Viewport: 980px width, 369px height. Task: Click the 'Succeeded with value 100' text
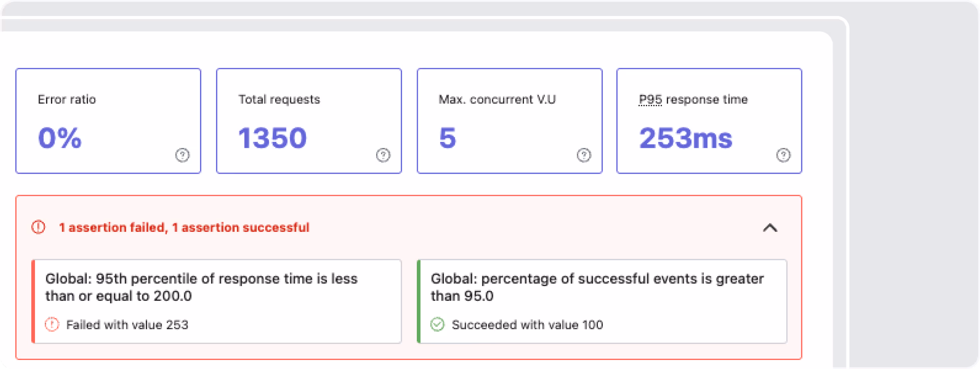coord(527,325)
